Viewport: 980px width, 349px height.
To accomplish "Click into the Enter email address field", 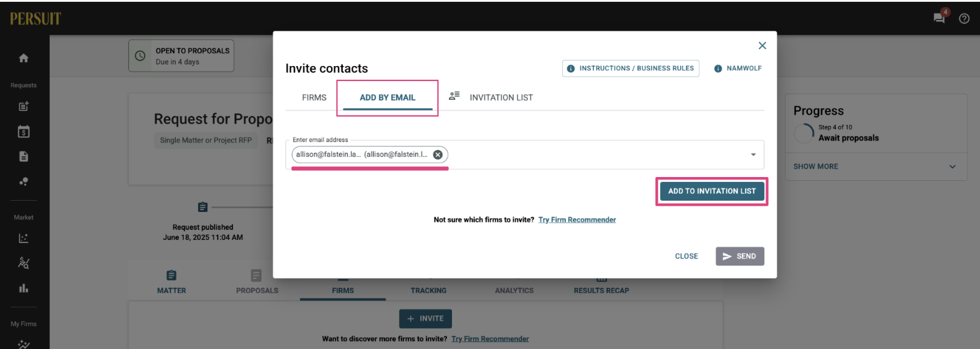I will 525,155.
